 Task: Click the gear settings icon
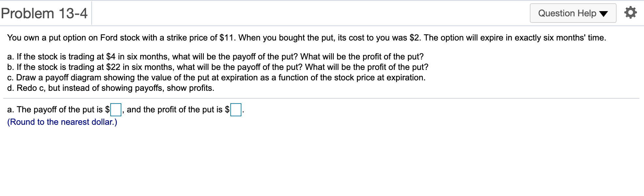click(x=631, y=13)
